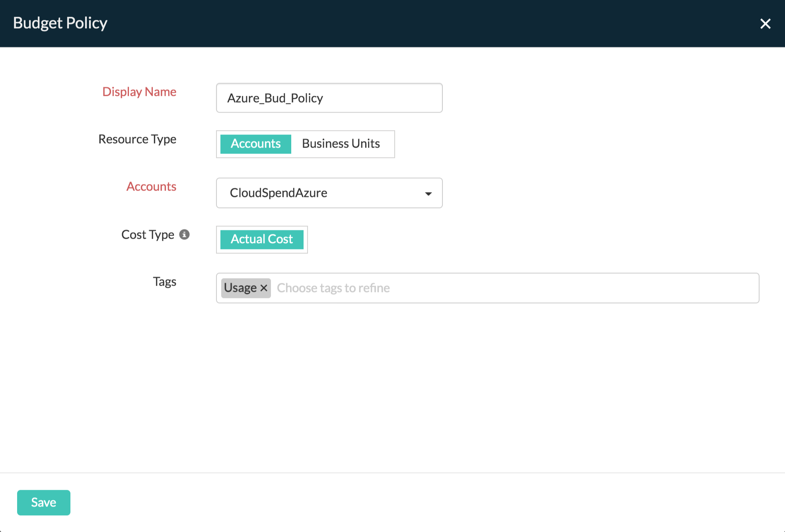Switch Resource Type to Business Units
The image size is (785, 532).
[x=341, y=144]
